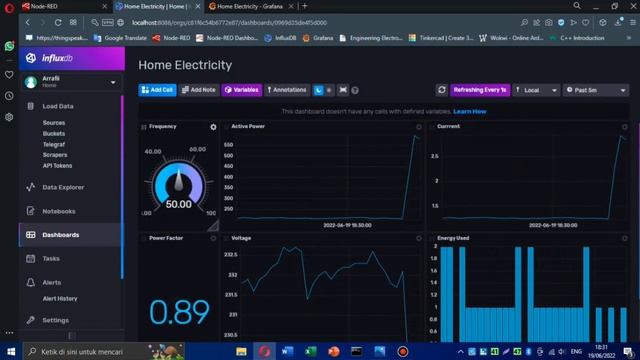Switch to Home Electricity Grafana tab

[250, 6]
